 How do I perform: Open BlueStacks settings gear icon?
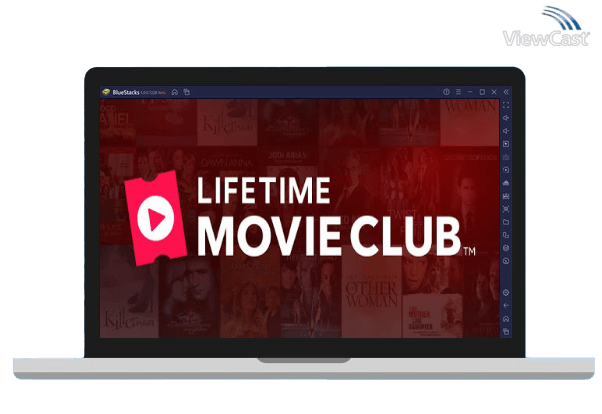point(506,293)
